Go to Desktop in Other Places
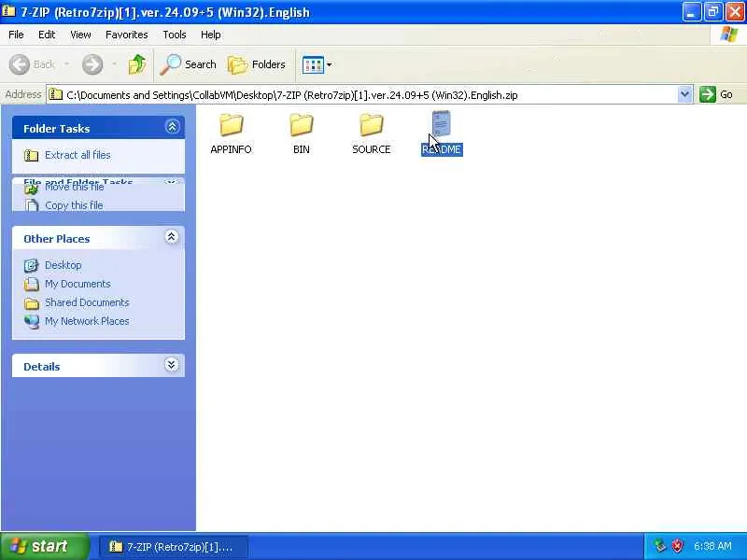This screenshot has height=560, width=747. click(63, 265)
